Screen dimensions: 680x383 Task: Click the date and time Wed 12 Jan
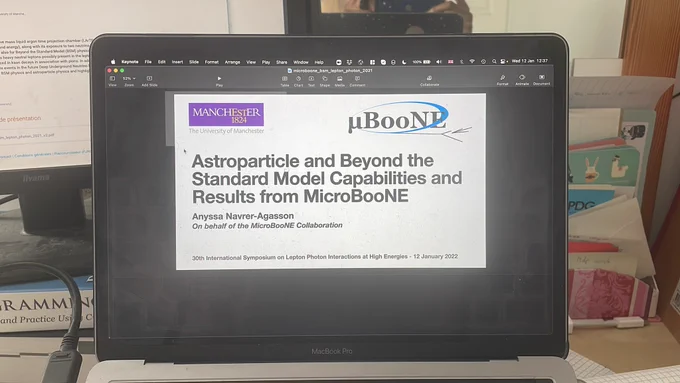(530, 61)
